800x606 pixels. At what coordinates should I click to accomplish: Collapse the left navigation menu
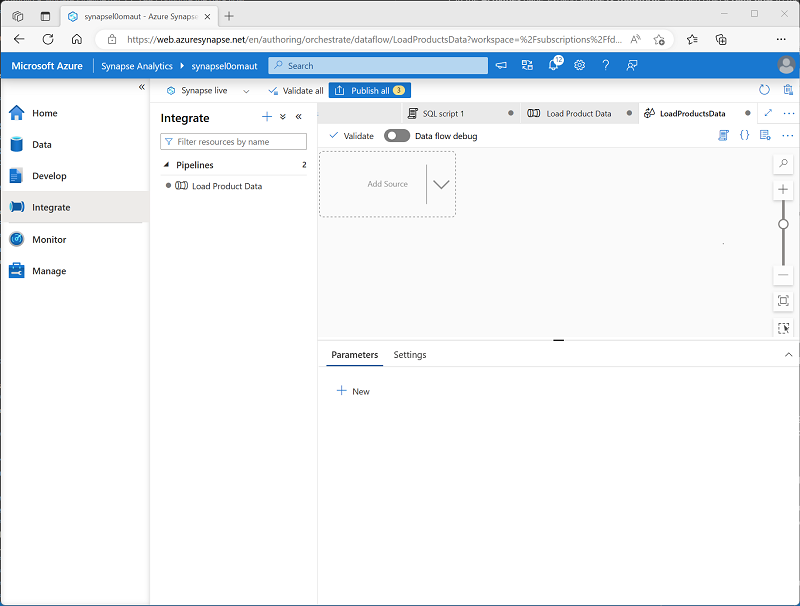point(141,87)
